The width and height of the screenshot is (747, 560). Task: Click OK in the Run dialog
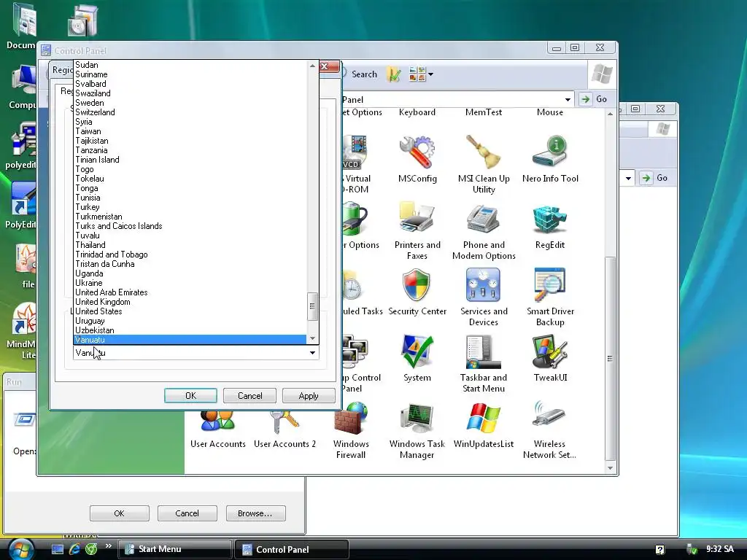pyautogui.click(x=119, y=513)
